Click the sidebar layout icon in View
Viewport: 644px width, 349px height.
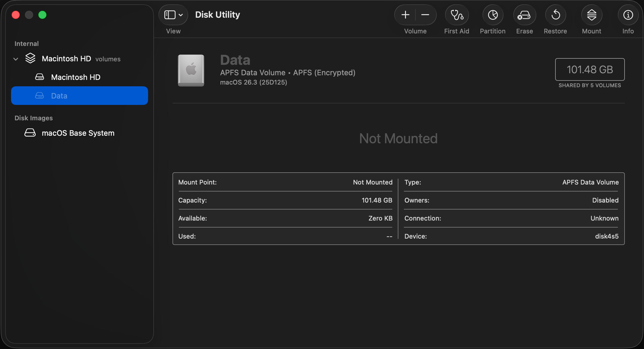(170, 15)
